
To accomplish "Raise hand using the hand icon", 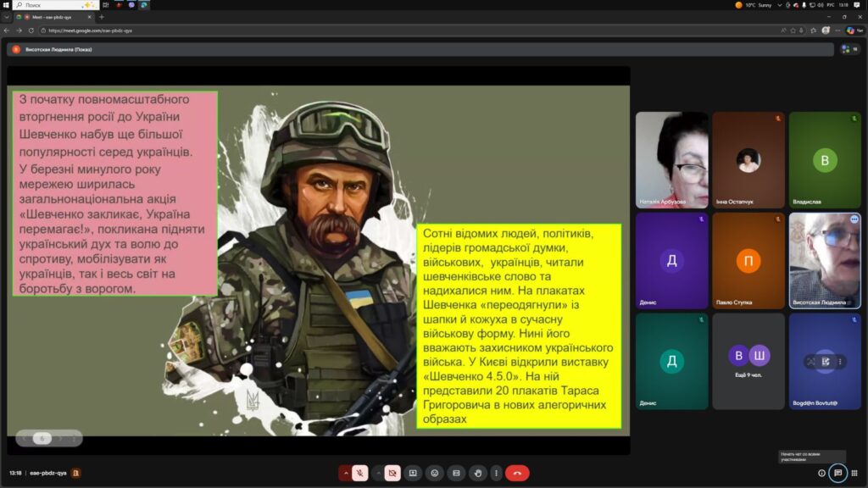I will point(478,473).
